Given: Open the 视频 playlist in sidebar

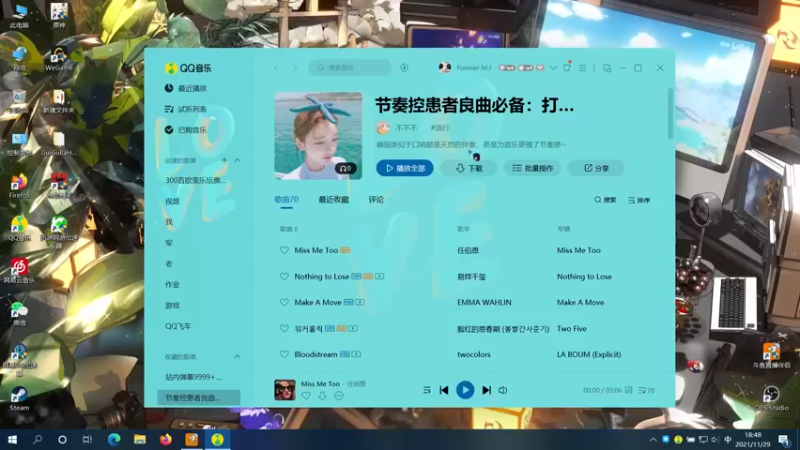Looking at the screenshot, I should (x=172, y=201).
